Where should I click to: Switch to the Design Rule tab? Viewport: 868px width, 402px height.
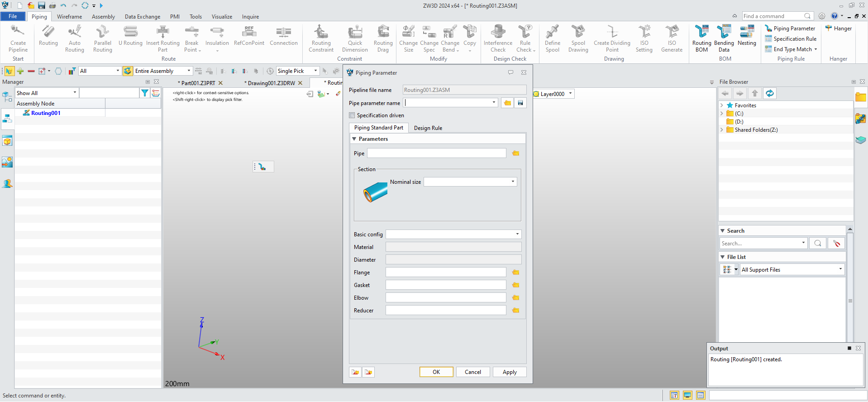tap(428, 128)
